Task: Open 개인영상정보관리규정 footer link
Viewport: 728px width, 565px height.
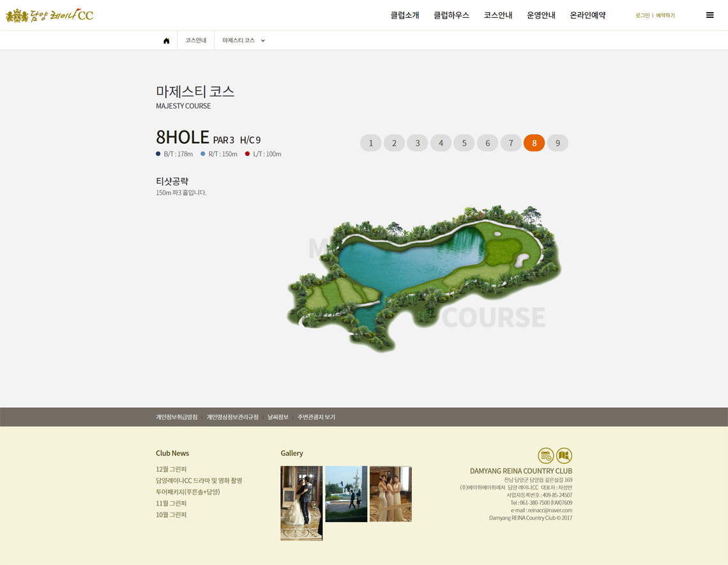Action: [232, 417]
